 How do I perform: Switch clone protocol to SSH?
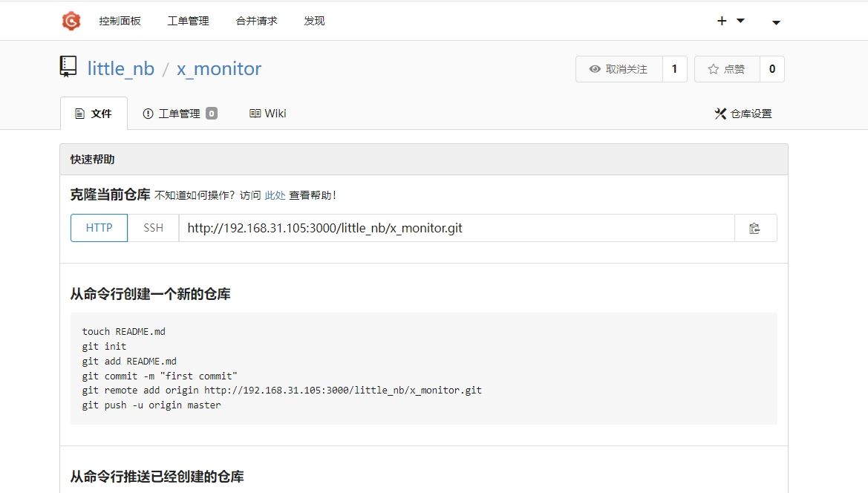point(152,228)
